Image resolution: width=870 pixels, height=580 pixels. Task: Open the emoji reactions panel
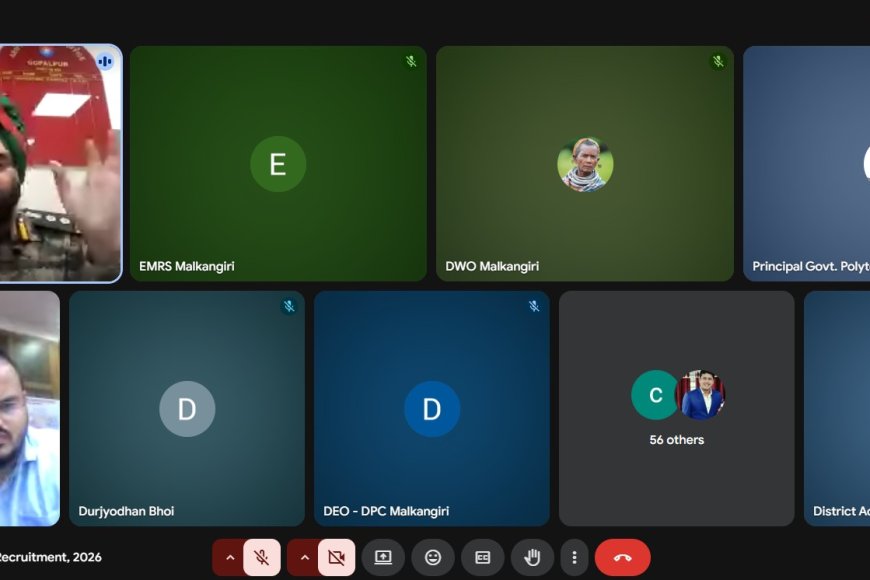[433, 557]
